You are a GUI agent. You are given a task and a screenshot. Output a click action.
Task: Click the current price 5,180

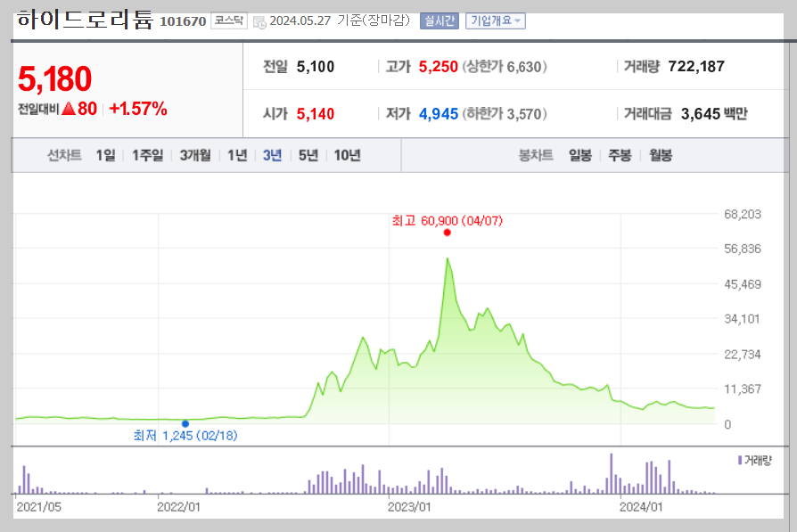tap(55, 78)
